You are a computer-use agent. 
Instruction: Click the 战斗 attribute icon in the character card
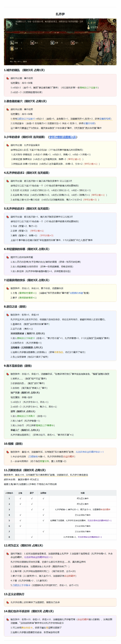72,43
